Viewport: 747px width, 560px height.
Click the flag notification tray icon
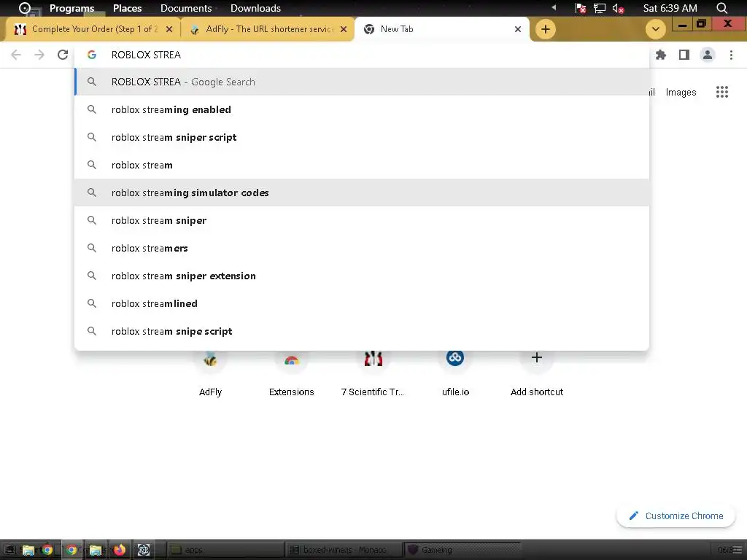[580, 8]
